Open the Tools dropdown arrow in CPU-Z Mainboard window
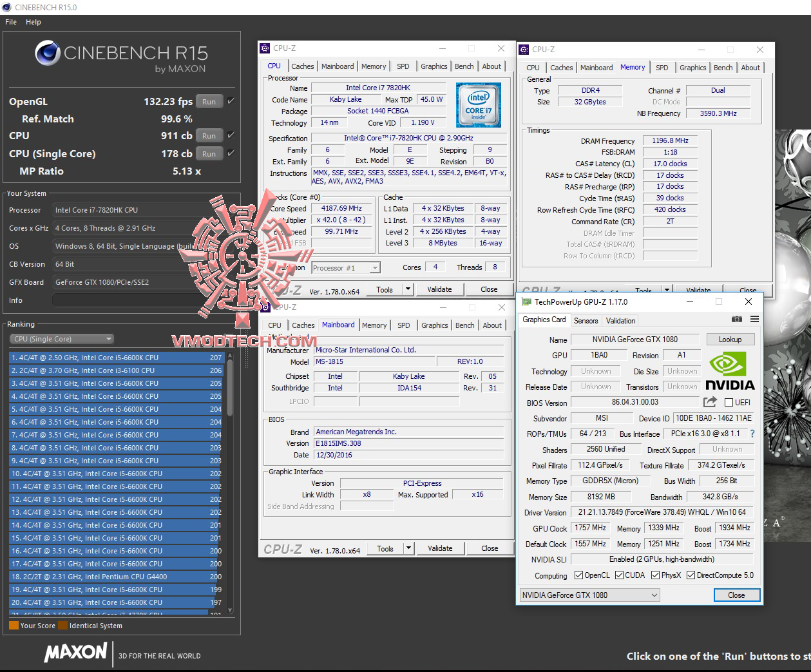This screenshot has height=672, width=811. tap(408, 548)
